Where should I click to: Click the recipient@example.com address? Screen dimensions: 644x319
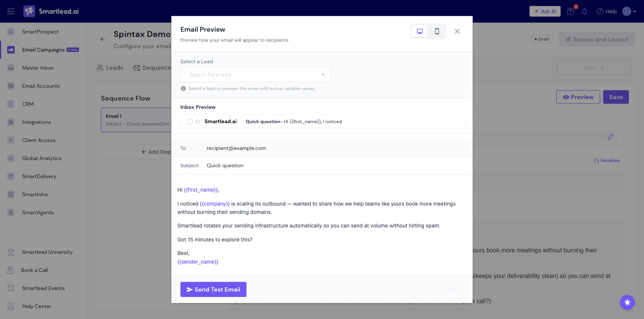(x=237, y=148)
